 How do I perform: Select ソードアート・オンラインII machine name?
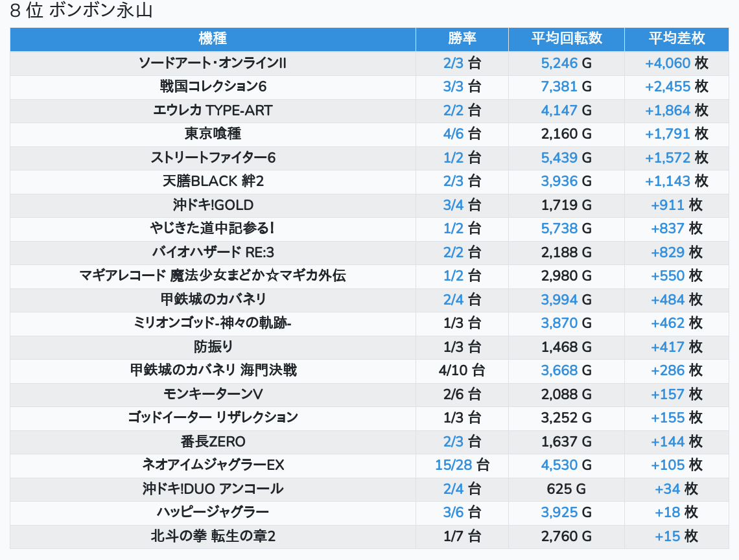[x=213, y=63]
